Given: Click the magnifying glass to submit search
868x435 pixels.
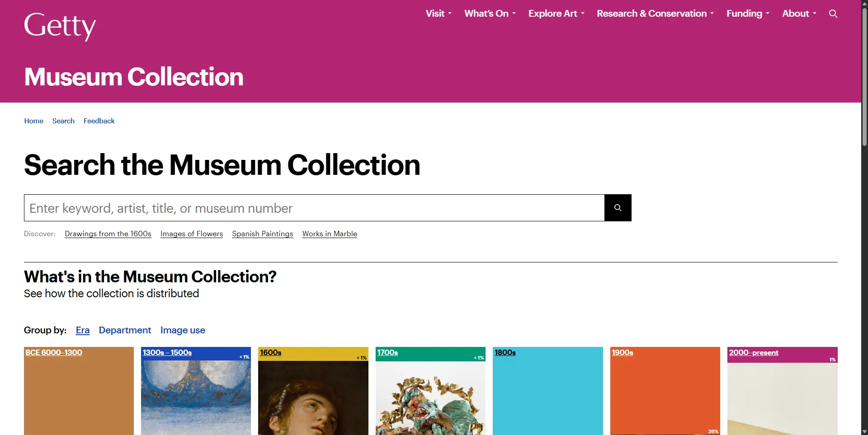Looking at the screenshot, I should tap(618, 207).
